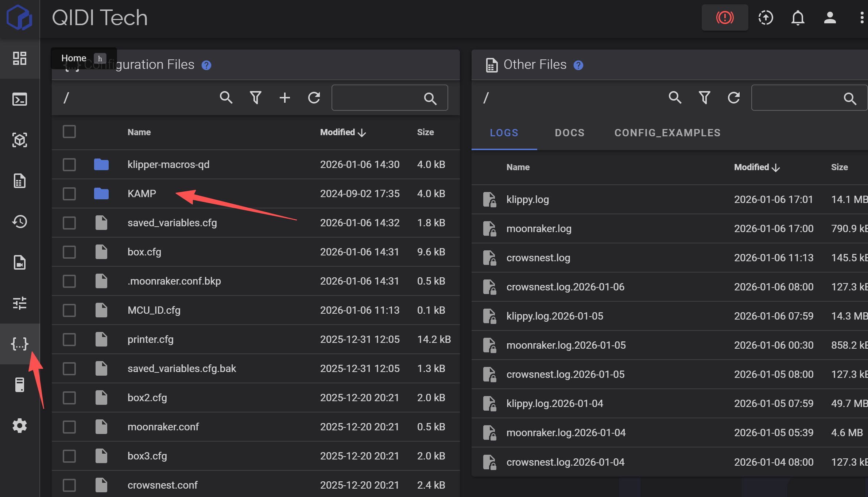Select all files with the header checkbox
The image size is (868, 497).
(x=69, y=132)
